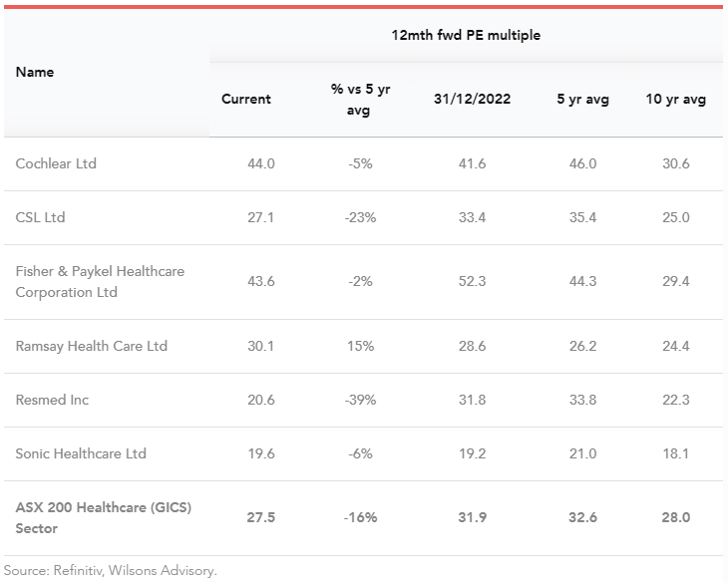
Task: Click the Resmed Inc row name
Action: [52, 400]
